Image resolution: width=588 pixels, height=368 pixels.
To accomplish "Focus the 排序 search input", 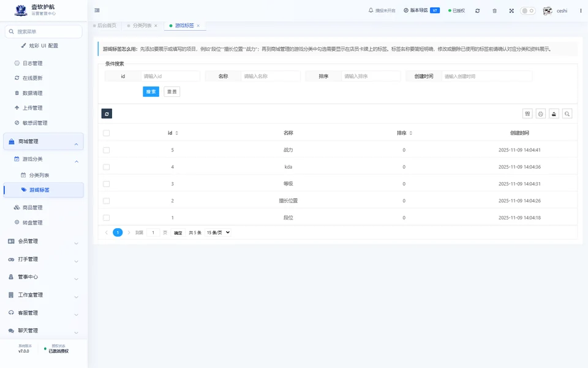I will 371,76.
